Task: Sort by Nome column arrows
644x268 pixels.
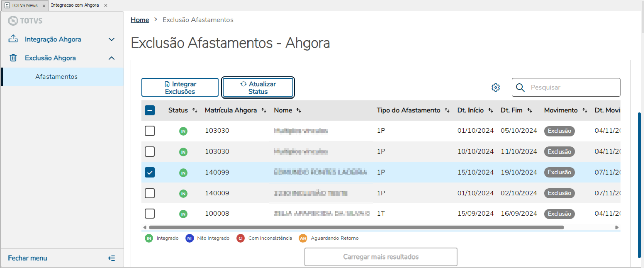Action: (299, 110)
